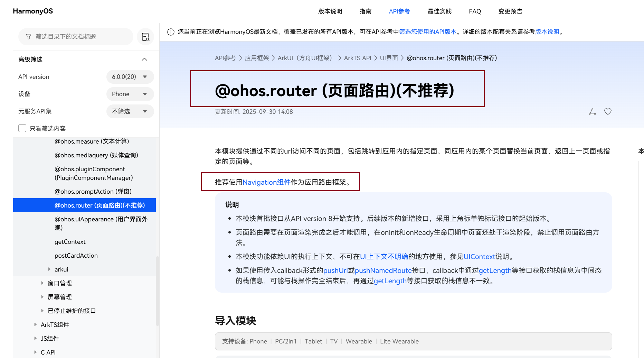Select @ohos.mediaquery (媒体查询) in the sidebar
The image size is (644, 358).
[96, 155]
